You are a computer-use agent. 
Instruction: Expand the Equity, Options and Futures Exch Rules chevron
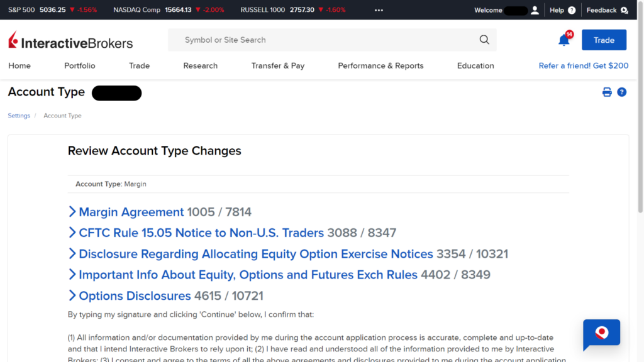pos(72,275)
